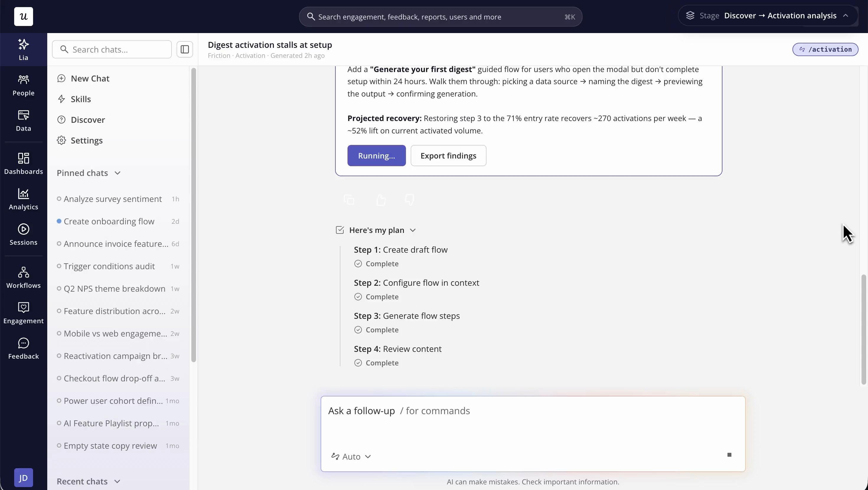Copy the response with the copy icon
The image size is (868, 490).
point(349,200)
